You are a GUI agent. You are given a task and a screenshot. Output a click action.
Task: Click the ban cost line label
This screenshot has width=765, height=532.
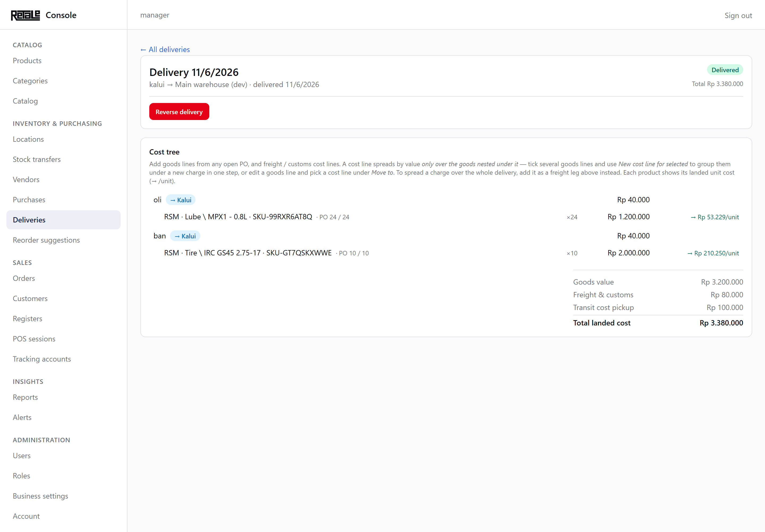(x=160, y=236)
